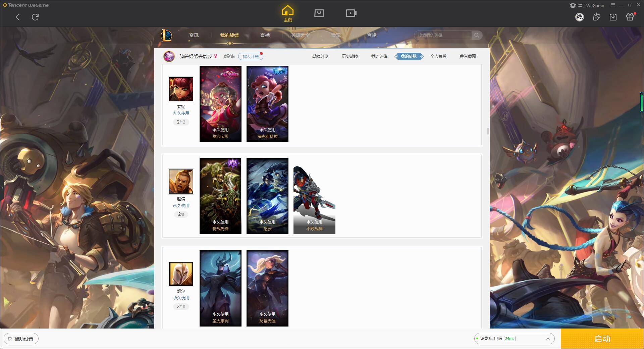Open the 资讯 tab
Screen dimensions: 644x349
(194, 35)
